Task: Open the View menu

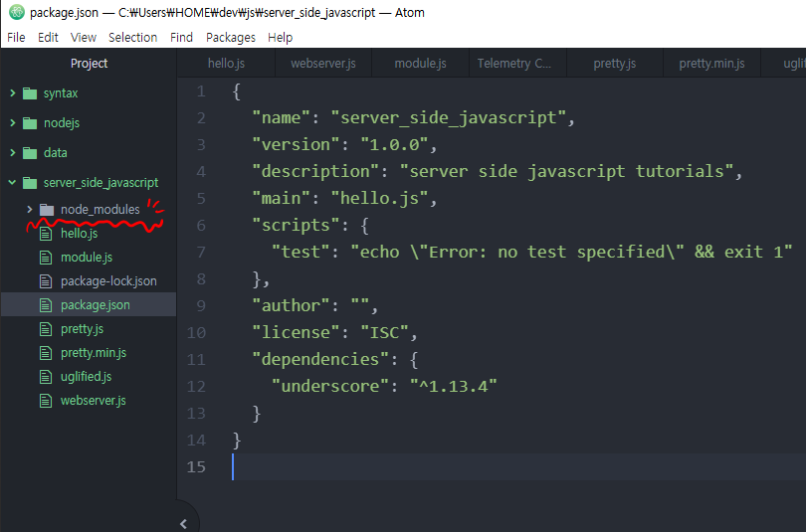Action: coord(84,38)
